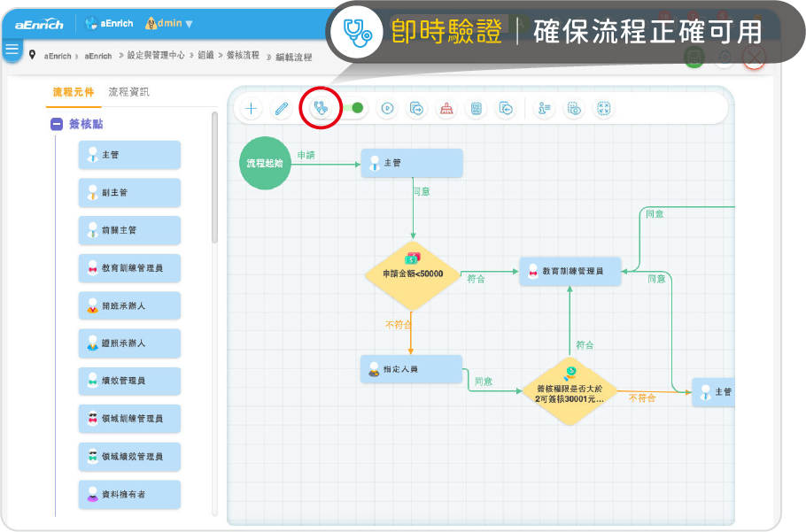The width and height of the screenshot is (806, 532).
Task: Click the export document arrow-right icon
Action: [417, 108]
